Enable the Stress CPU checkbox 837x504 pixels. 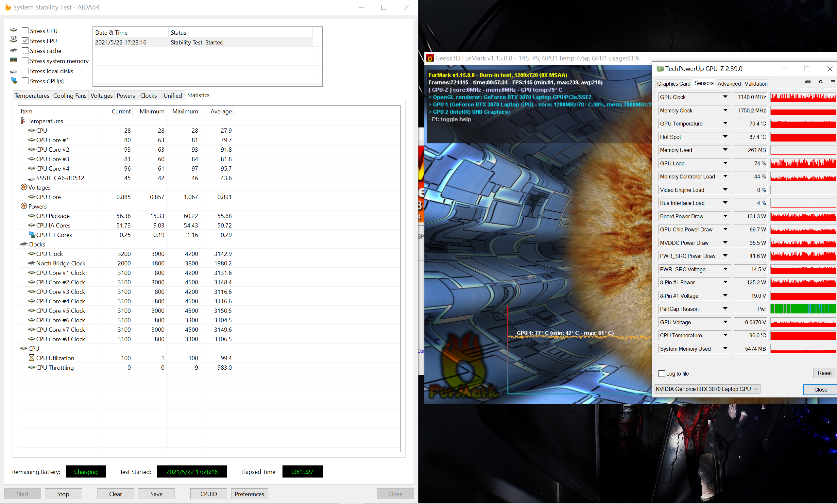pos(25,31)
